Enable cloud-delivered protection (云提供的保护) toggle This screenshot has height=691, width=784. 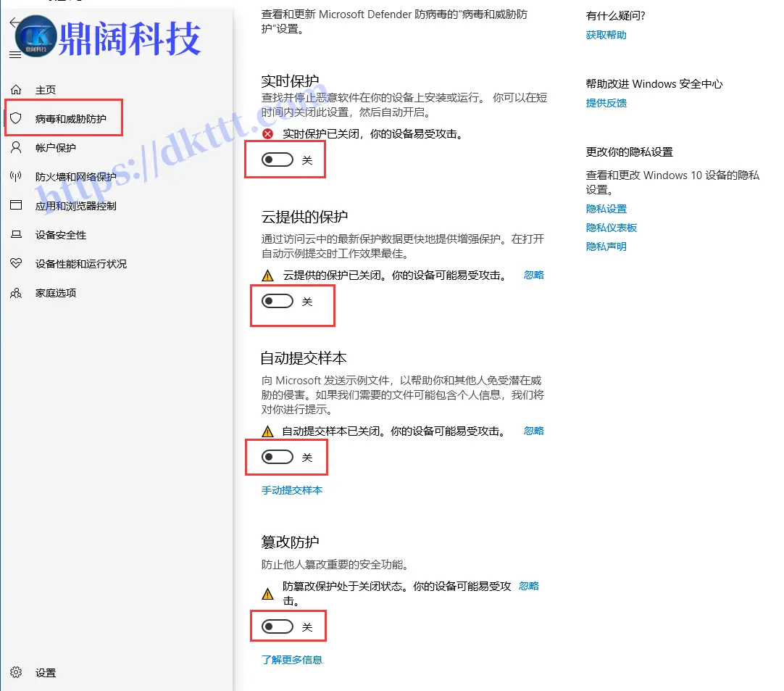pyautogui.click(x=278, y=301)
